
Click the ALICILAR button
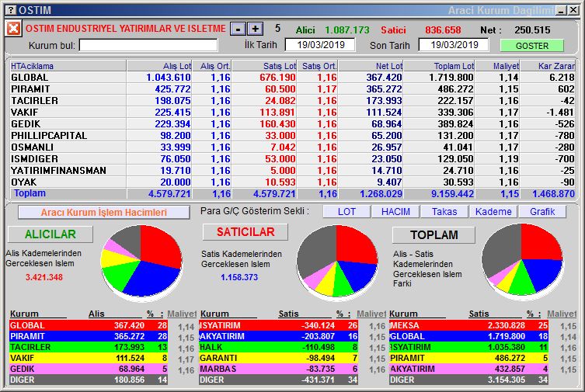coord(50,234)
